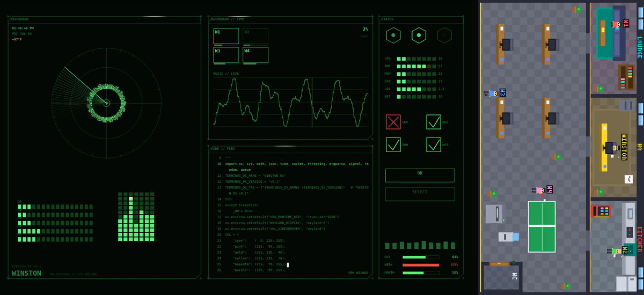This screenshot has width=644, height=295.
Task: Click the potted plant inside the Lounge
Action: point(599,89)
